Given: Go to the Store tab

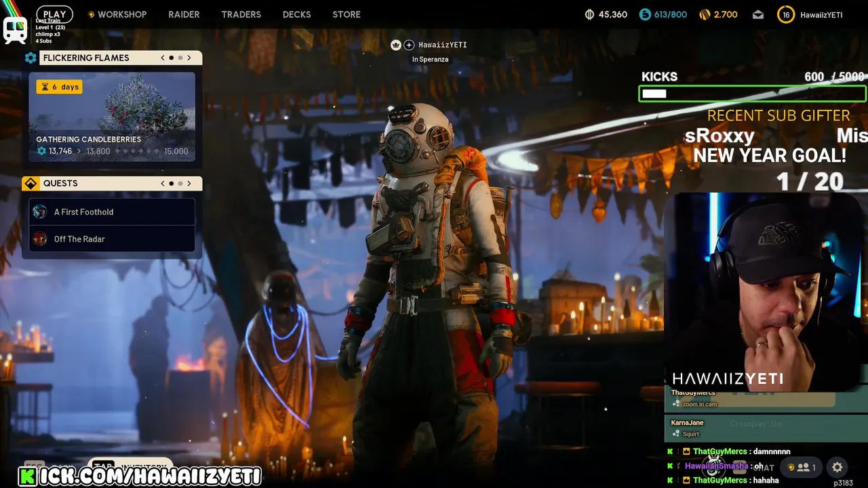Looking at the screenshot, I should tap(347, 14).
